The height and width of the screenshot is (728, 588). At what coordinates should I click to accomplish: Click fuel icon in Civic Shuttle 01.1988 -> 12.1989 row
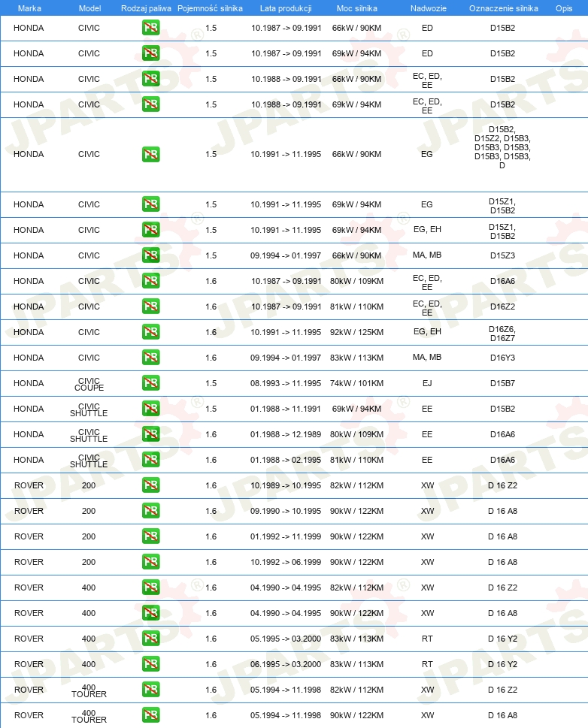(150, 434)
